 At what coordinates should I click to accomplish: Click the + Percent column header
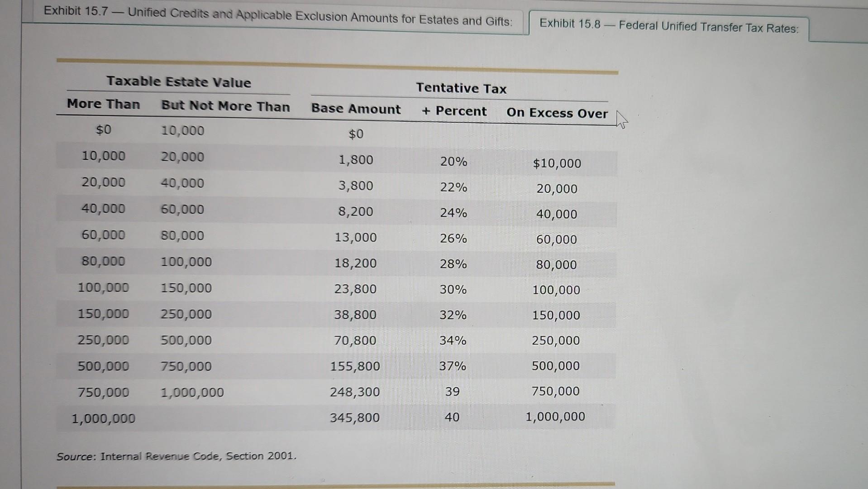tap(453, 111)
